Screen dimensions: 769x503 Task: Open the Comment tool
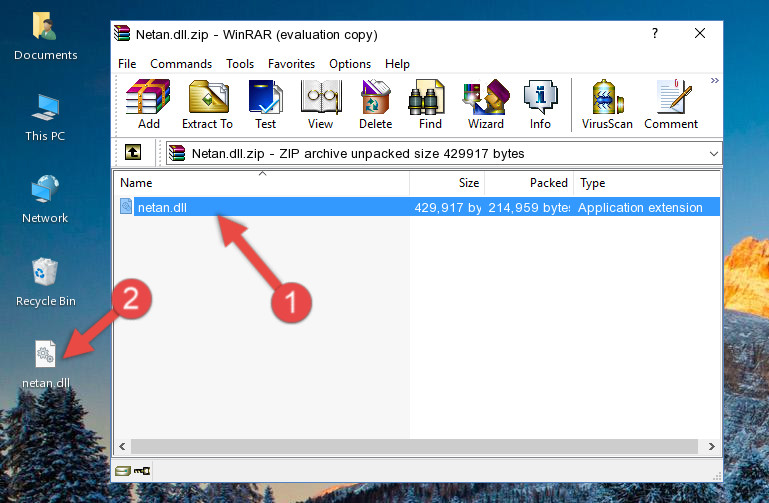tap(671, 104)
